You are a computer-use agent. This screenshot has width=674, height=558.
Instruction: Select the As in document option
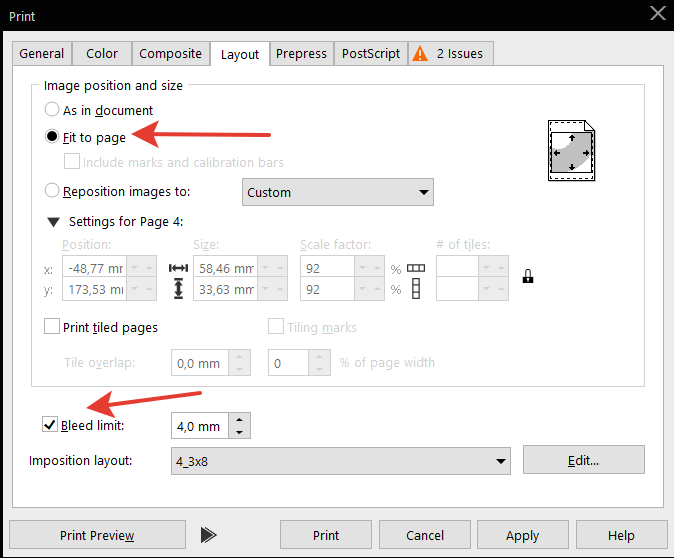coord(52,110)
